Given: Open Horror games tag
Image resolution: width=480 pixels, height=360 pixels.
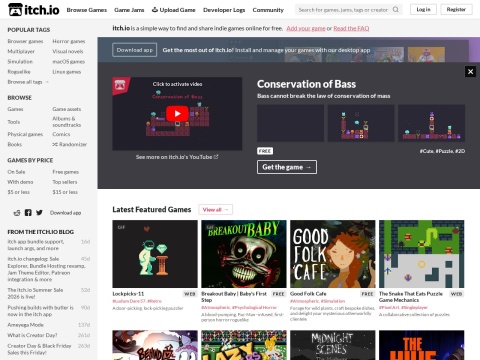Looking at the screenshot, I should click(69, 41).
